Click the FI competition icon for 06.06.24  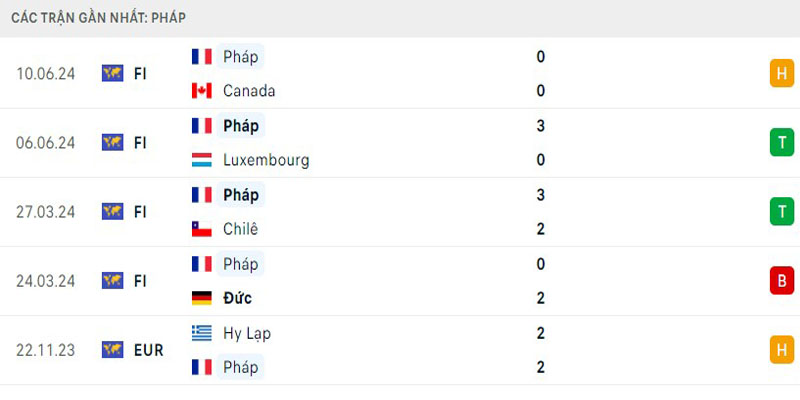pos(112,142)
